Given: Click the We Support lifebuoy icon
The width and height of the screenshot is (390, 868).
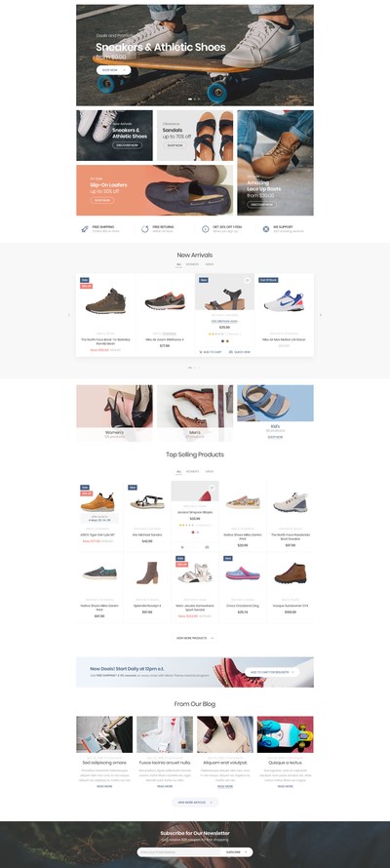Looking at the screenshot, I should 265,229.
